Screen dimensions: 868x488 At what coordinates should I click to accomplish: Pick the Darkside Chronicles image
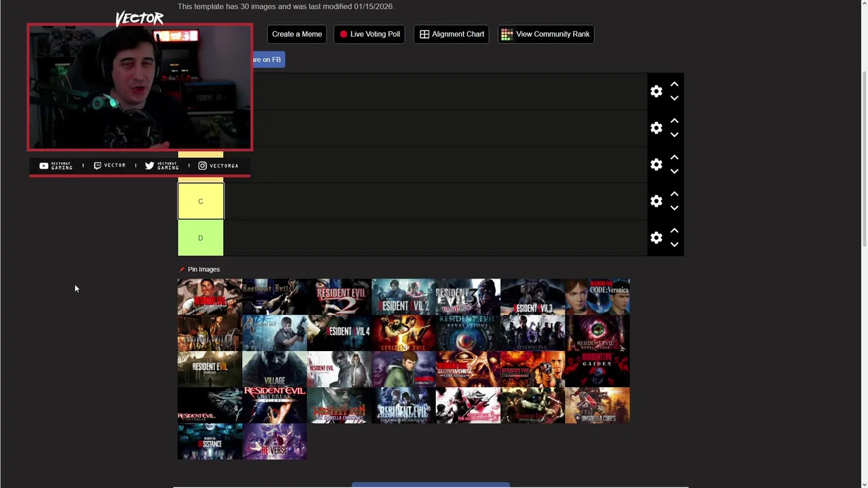(403, 405)
